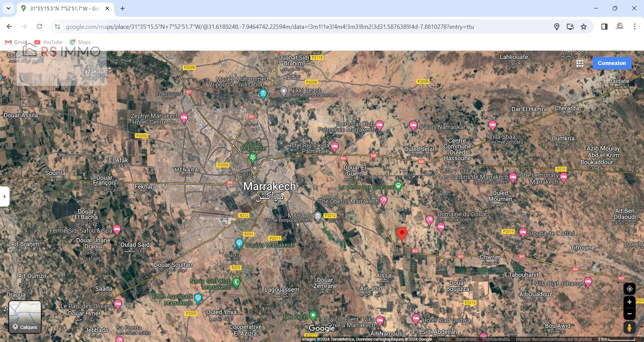Open the MACAAL museum marker

point(318,216)
